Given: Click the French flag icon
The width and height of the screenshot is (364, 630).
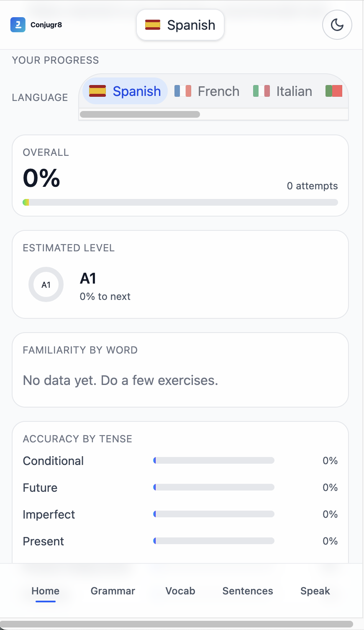Looking at the screenshot, I should click(183, 91).
